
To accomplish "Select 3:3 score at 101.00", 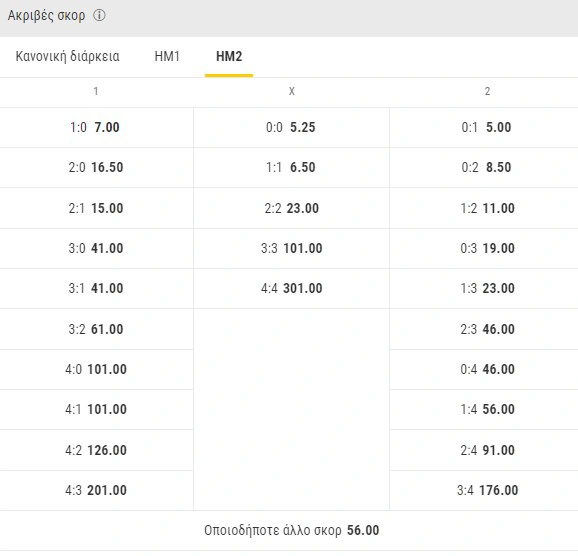I will click(291, 249).
